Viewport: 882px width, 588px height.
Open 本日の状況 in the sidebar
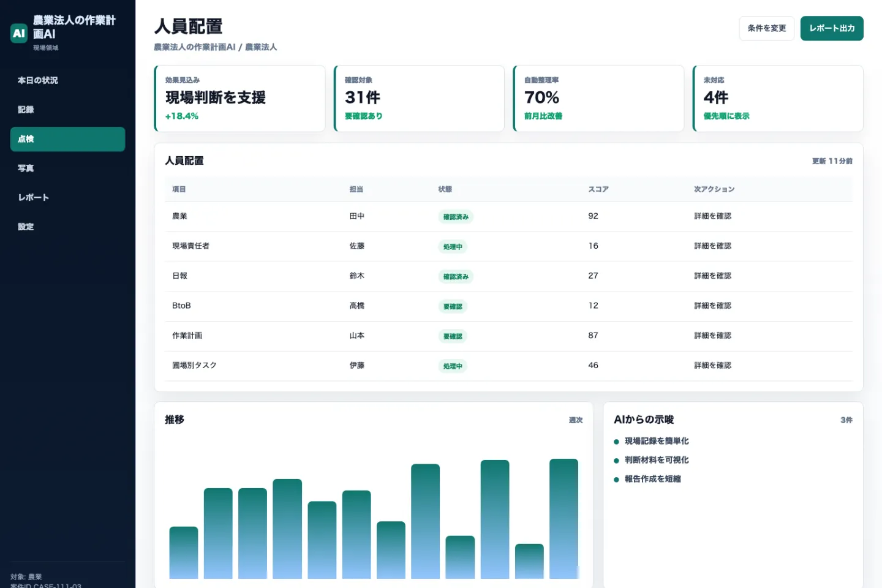click(x=67, y=80)
